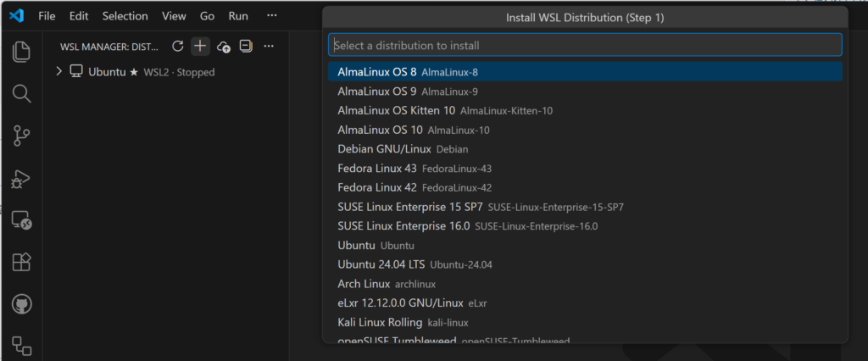Open the Source Control view

[21, 135]
